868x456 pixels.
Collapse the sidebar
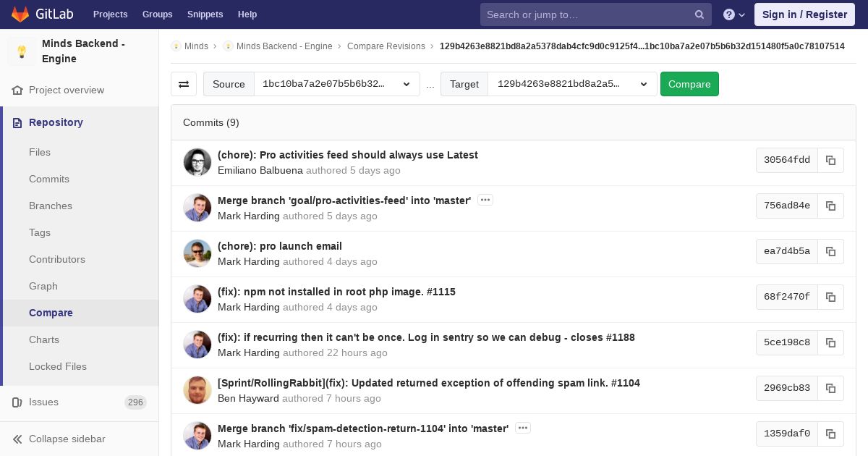67,439
